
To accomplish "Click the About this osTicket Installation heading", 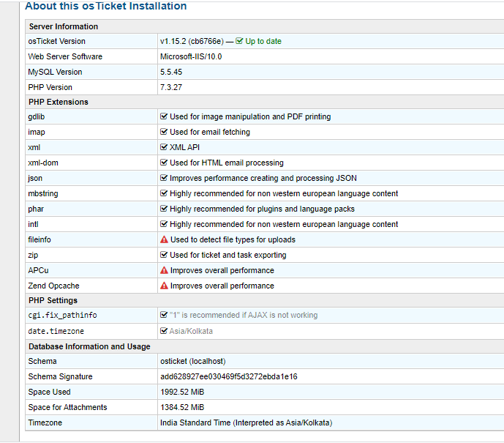I will coord(106,6).
